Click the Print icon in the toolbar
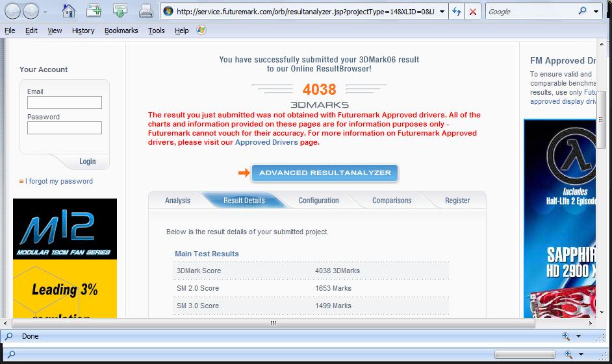The image size is (612, 364). [x=146, y=10]
